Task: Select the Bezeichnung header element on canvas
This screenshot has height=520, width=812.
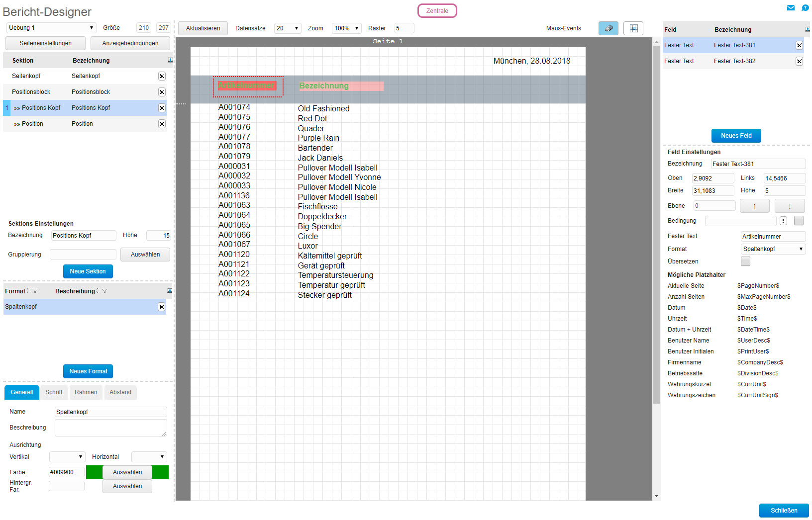Action: 341,86
